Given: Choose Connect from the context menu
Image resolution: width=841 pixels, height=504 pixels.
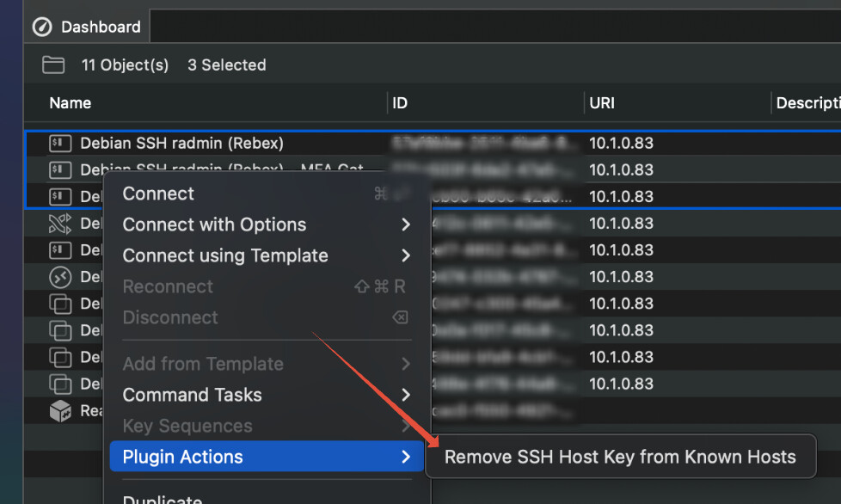Looking at the screenshot, I should click(158, 194).
